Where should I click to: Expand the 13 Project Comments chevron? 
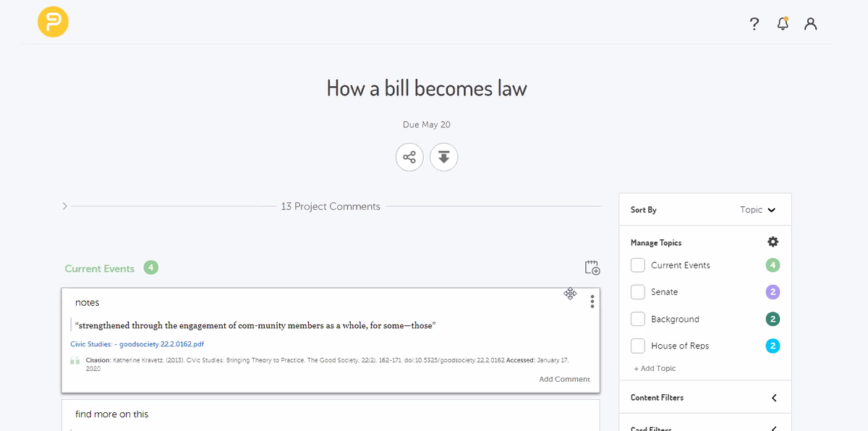(x=65, y=206)
